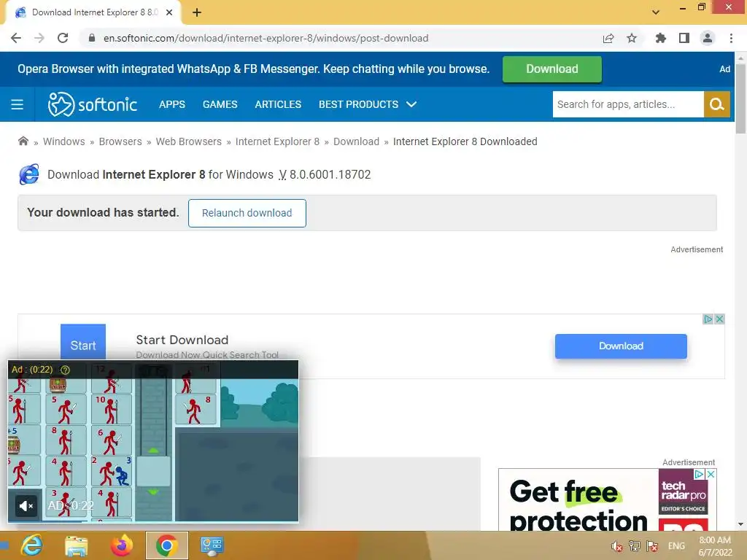Image resolution: width=747 pixels, height=560 pixels.
Task: Open the taskbar clock showing 8:00 AM
Action: (715, 546)
